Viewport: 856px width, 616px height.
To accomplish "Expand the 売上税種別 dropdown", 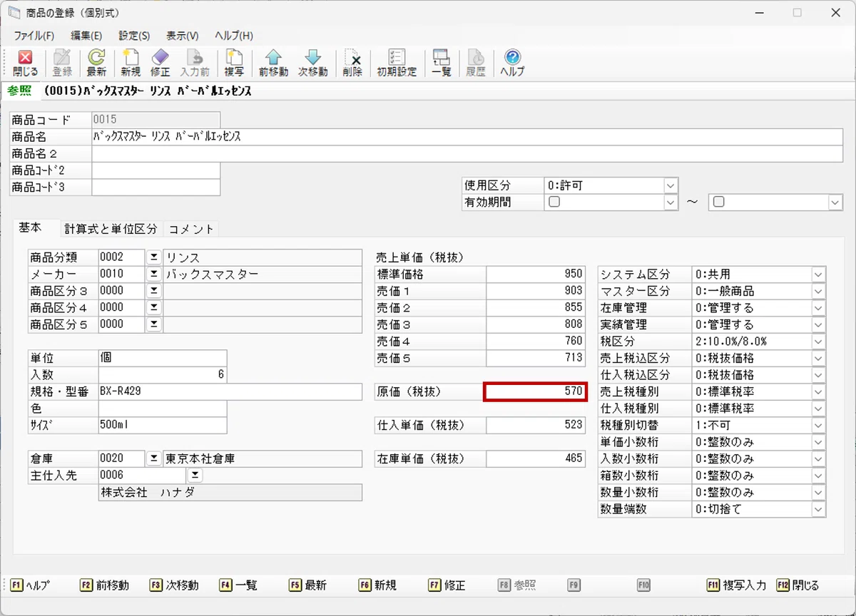I will [818, 392].
